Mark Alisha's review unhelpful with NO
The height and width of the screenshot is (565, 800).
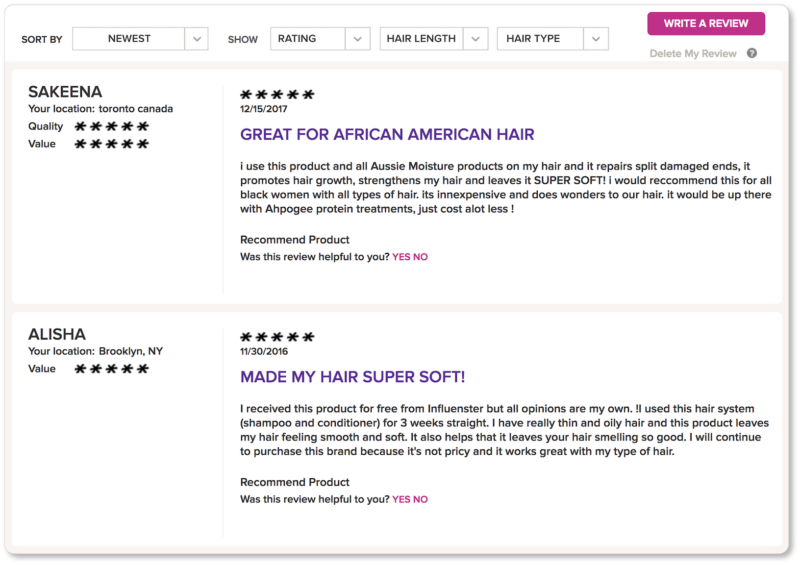(x=420, y=499)
